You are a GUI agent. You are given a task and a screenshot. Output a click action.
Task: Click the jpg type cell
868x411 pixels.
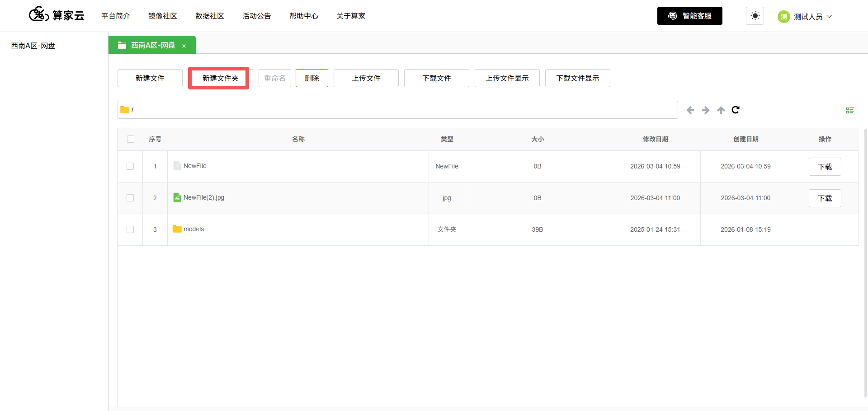447,198
